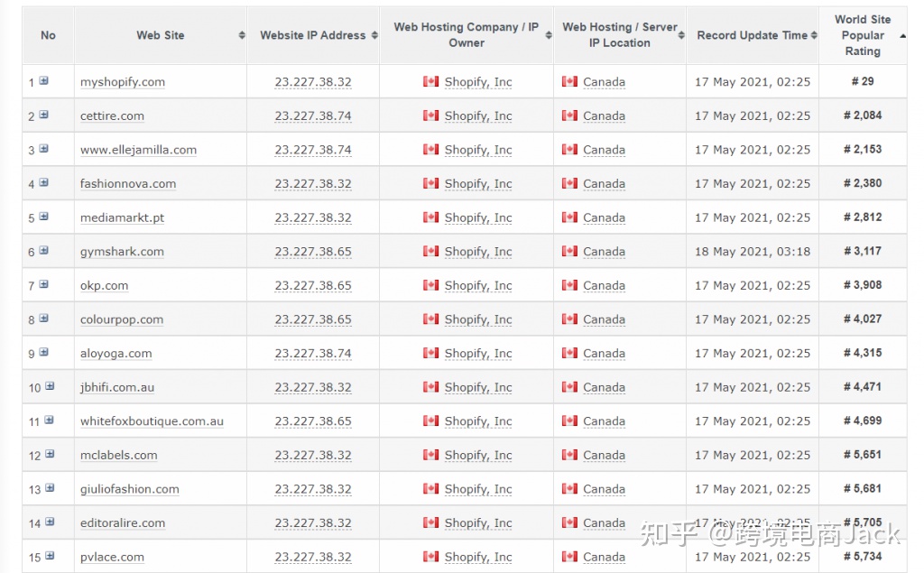
Task: Click Canada flag icon in Shopify cell, www.ellejamilla.com row
Action: (x=430, y=149)
